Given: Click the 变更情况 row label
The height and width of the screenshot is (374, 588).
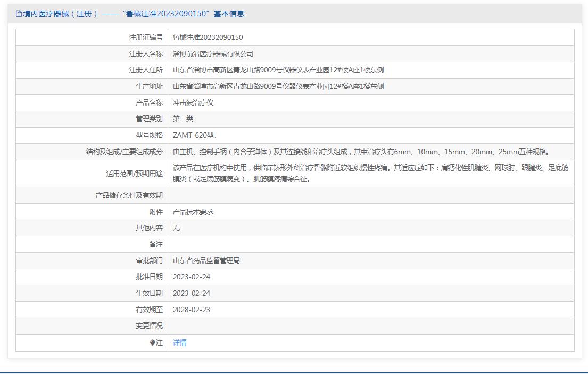Looking at the screenshot, I should (149, 326).
